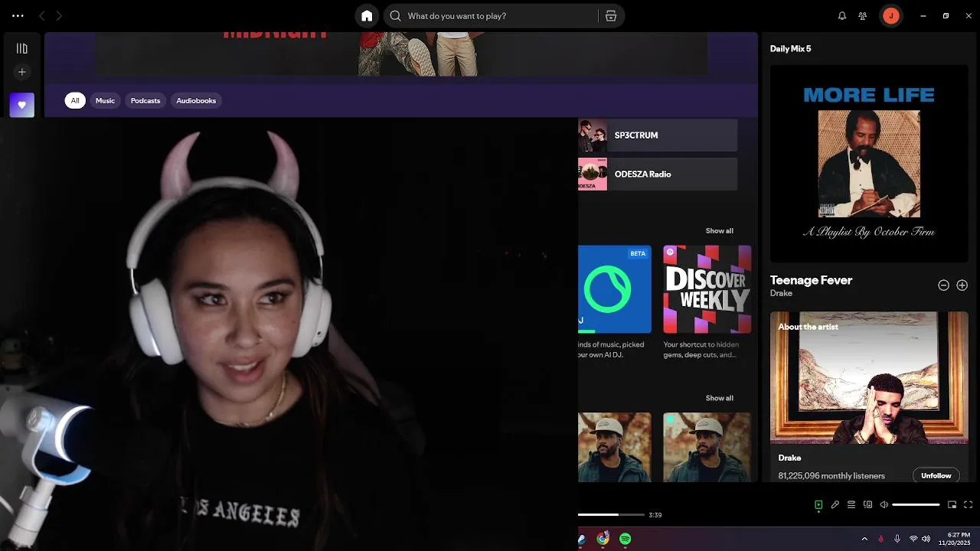Viewport: 980px width, 551px height.
Task: Open the Miniplayer icon
Action: click(x=952, y=505)
